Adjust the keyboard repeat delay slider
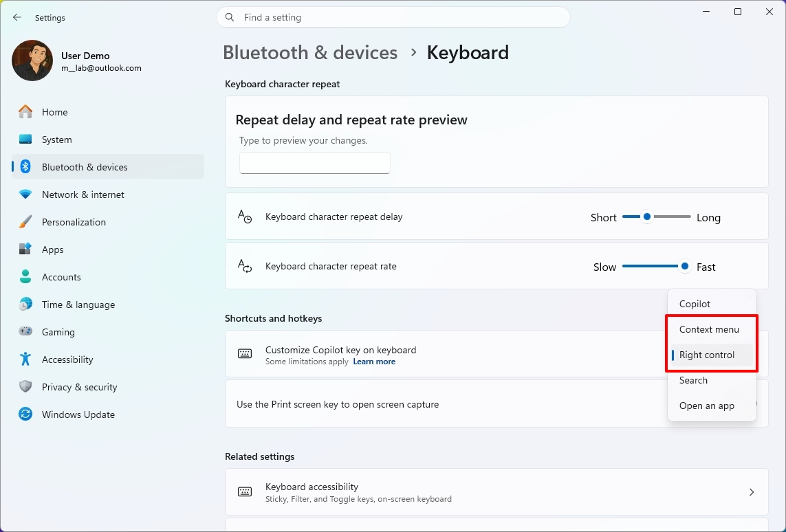Viewport: 786px width, 532px height. (x=656, y=217)
